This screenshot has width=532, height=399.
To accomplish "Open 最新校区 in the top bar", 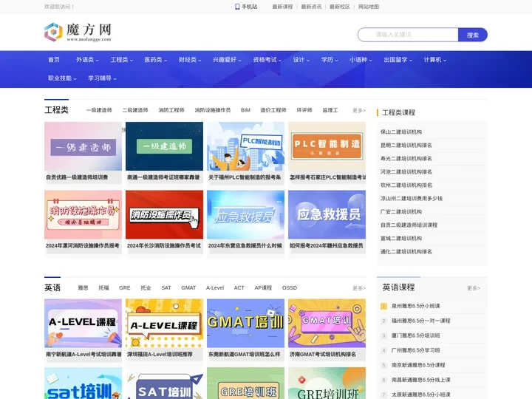I will 340,7.
